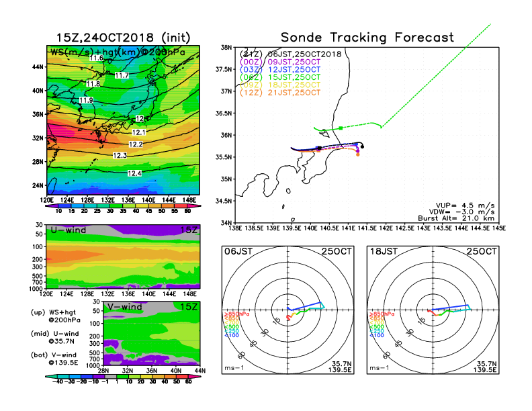Click the 'V-wind' panel label
Viewport: 532px width, 411px height.
pos(124,307)
